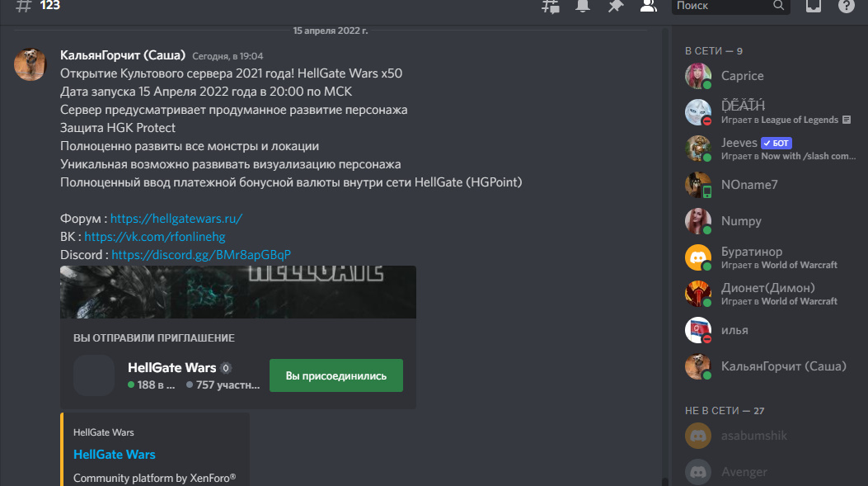Click bold 'HellGate Wars' invite server name

click(171, 368)
